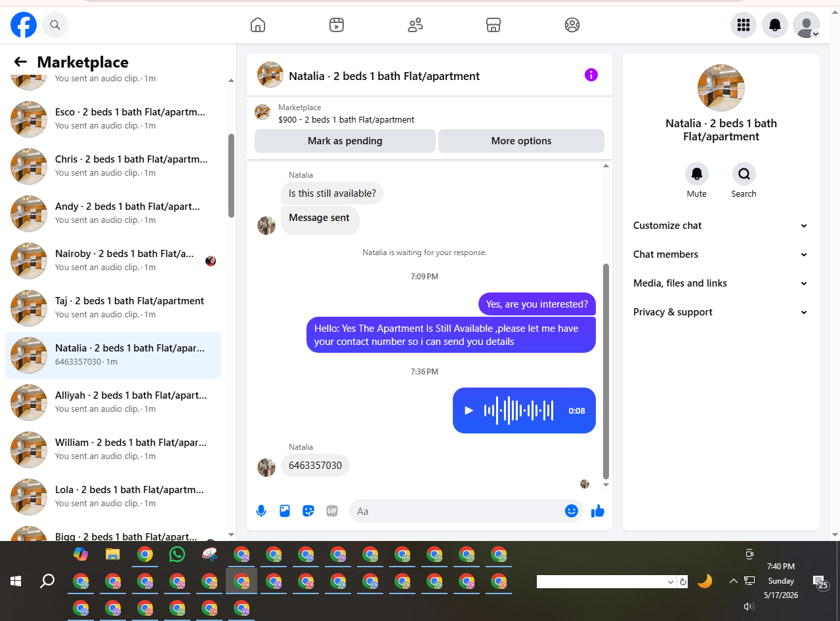This screenshot has height=621, width=840.
Task: Open WhatsApp from the taskbar
Action: pyautogui.click(x=177, y=554)
